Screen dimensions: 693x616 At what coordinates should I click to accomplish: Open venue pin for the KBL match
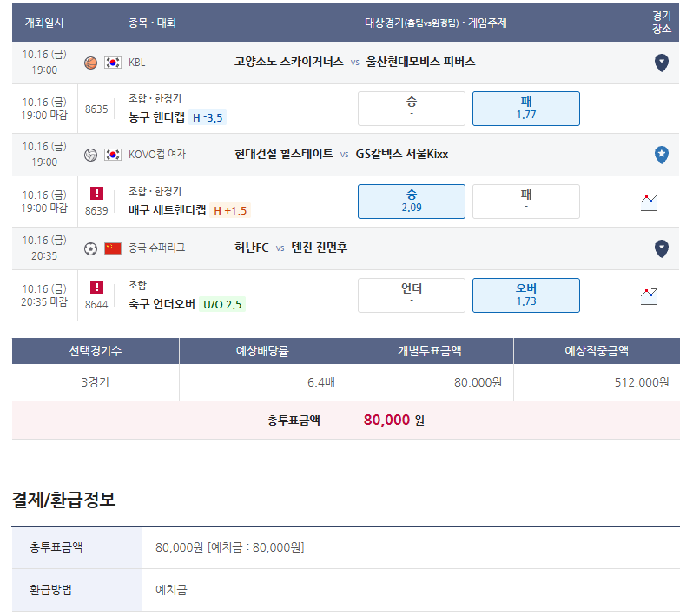tap(661, 63)
